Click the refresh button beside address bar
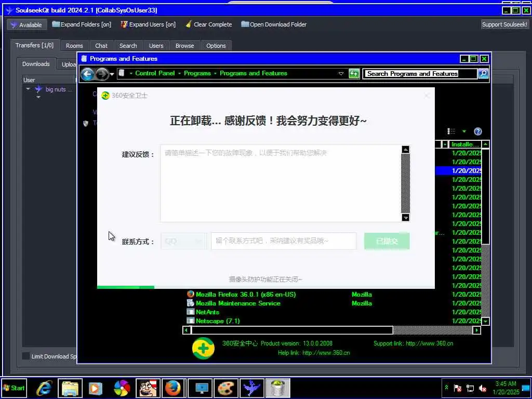Screen dimensions: 532x399 point(354,74)
